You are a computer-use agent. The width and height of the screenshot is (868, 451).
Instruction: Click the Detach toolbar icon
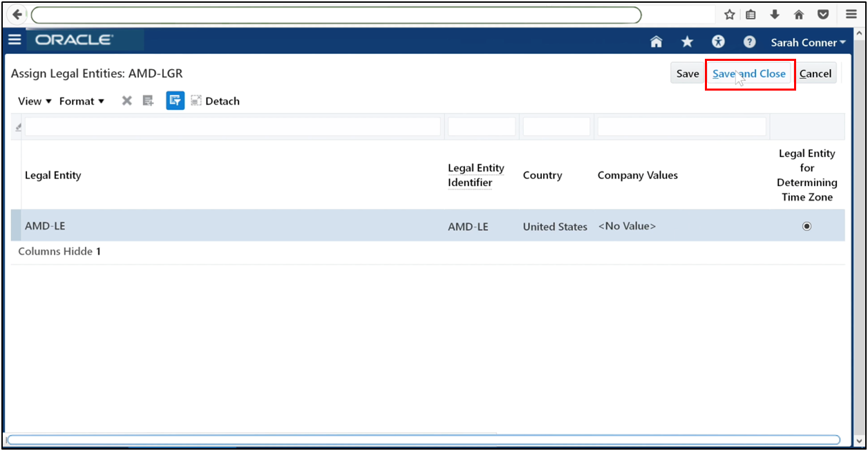click(215, 100)
